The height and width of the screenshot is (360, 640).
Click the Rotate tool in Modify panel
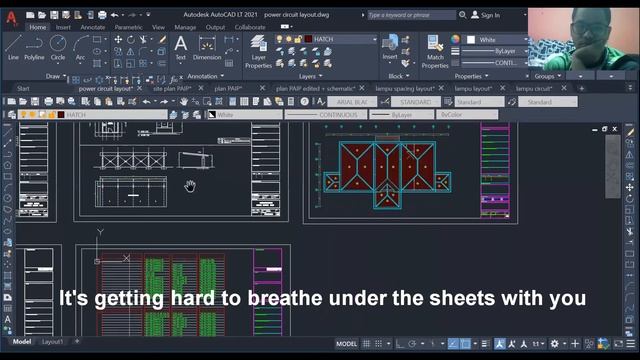pyautogui.click(x=131, y=39)
